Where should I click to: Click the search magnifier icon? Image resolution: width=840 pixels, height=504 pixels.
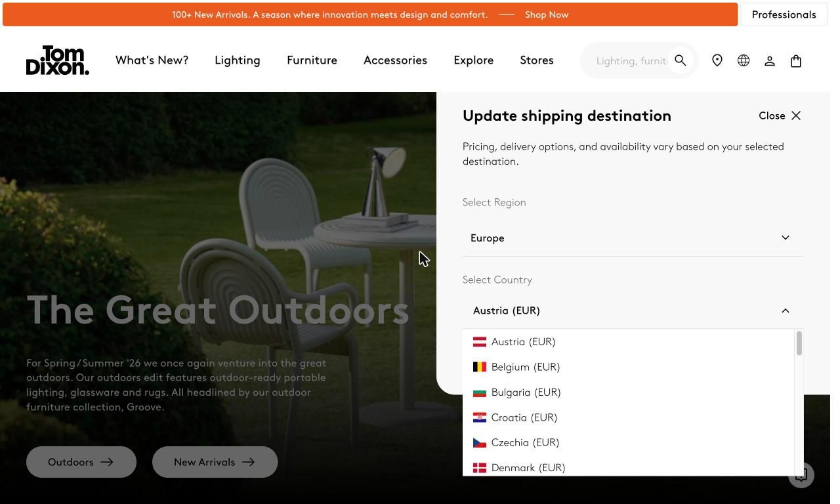tap(681, 60)
